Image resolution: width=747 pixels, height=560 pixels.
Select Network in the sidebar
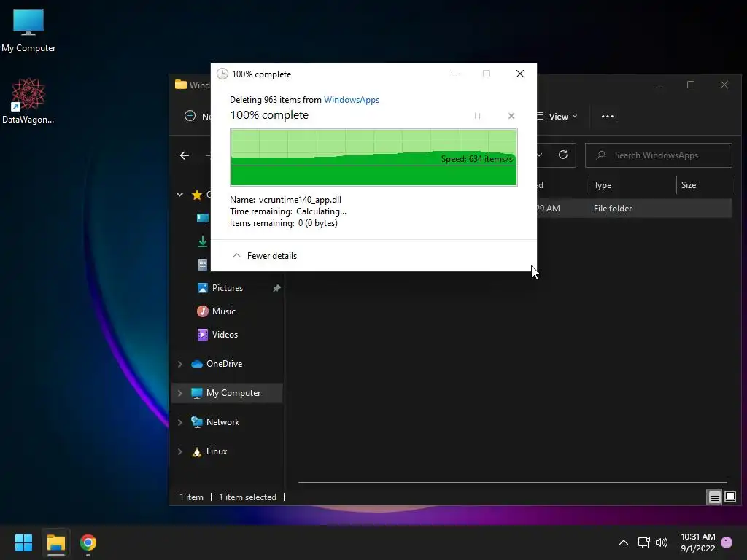[215, 422]
